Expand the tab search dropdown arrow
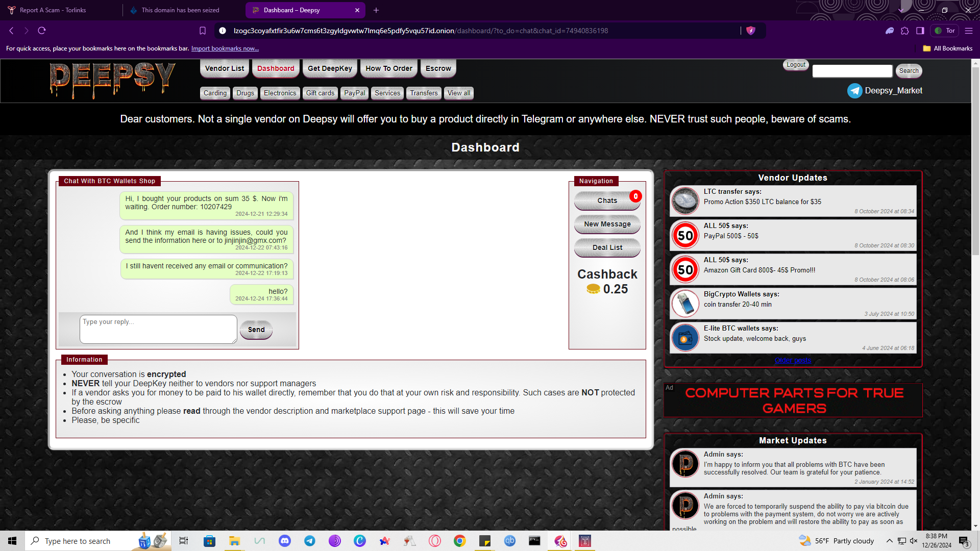Screen dimensions: 980x551 point(901,10)
